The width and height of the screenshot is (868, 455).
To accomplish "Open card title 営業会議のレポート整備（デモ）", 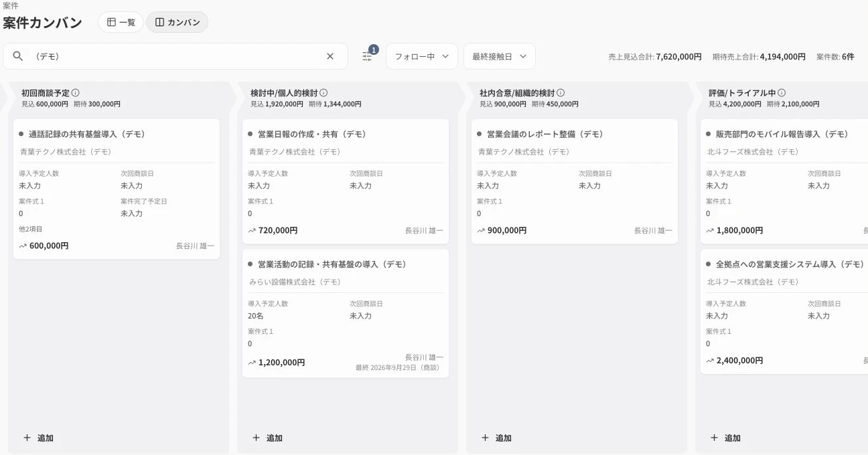I will (545, 134).
